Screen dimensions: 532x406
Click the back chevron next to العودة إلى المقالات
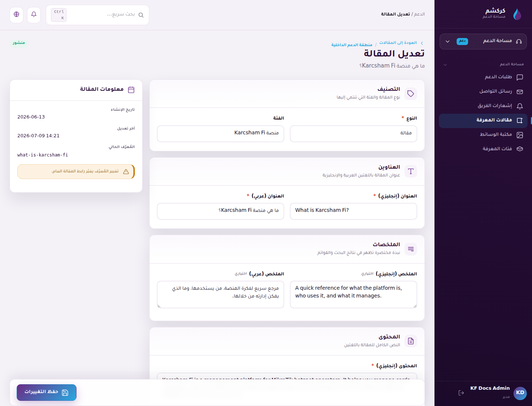[x=422, y=43]
